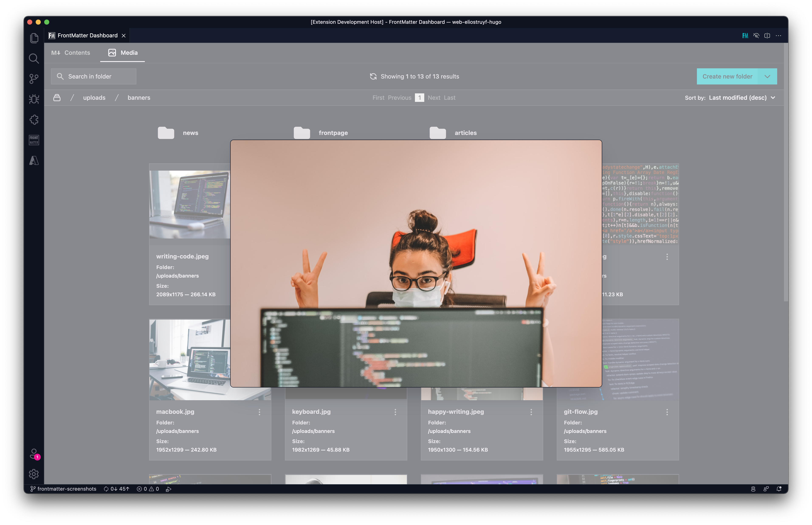Go to Next page of results
Screen dimensions: 812x525
[434, 97]
